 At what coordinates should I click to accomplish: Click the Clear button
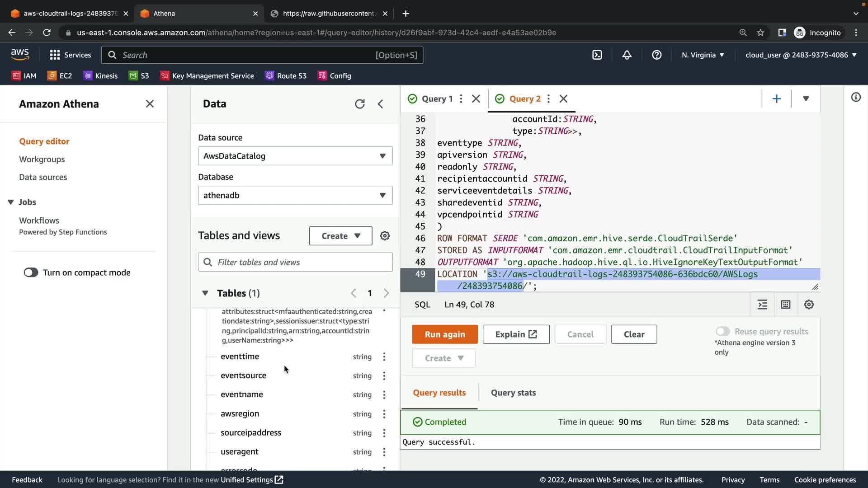634,334
